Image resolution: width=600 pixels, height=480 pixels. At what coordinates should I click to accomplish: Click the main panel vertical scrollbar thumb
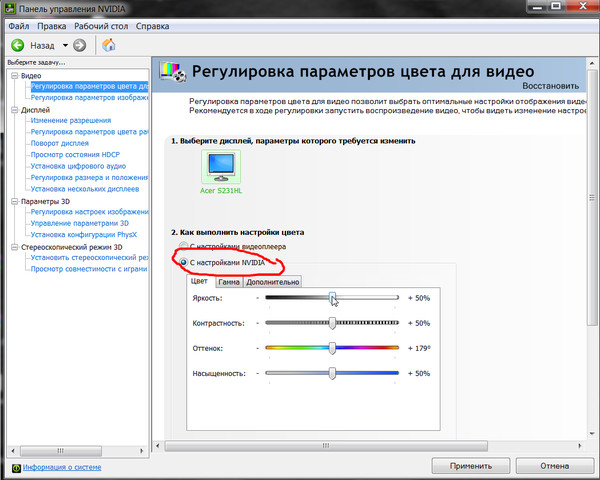[592, 198]
